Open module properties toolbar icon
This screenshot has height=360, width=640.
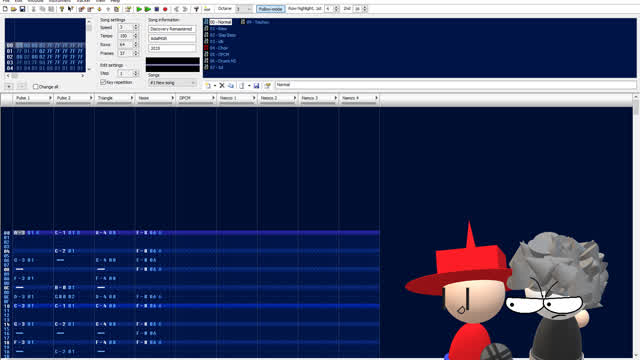(x=128, y=9)
